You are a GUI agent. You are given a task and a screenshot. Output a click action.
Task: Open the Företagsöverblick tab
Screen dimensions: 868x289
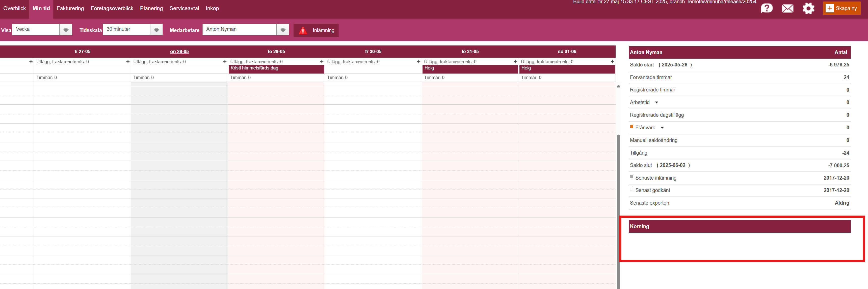coord(112,8)
